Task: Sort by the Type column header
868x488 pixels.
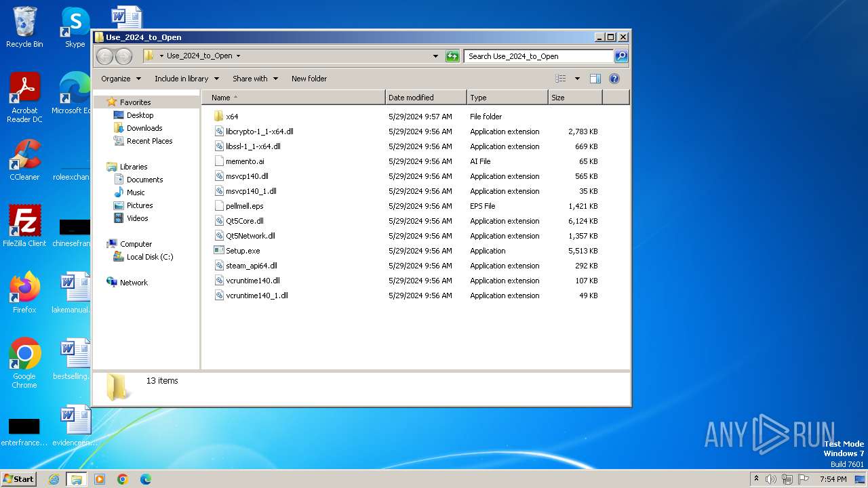Action: [507, 98]
